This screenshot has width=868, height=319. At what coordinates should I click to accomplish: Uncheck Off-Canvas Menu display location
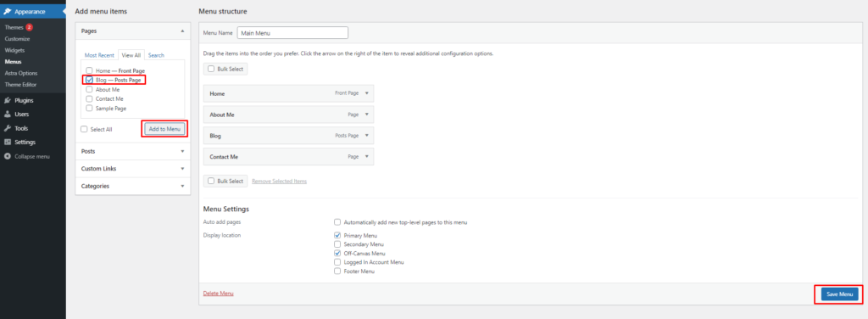(x=337, y=254)
